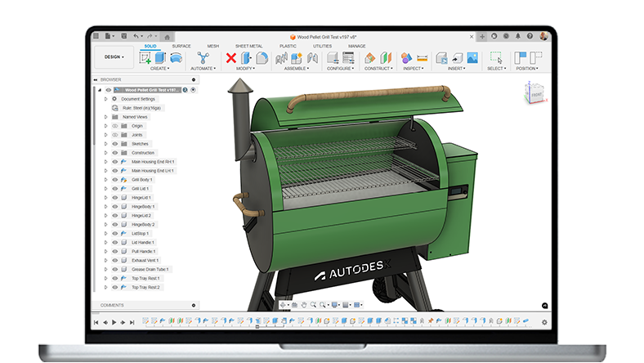The image size is (644, 363).
Task: Select the Measure ruler tool
Action: tap(423, 58)
